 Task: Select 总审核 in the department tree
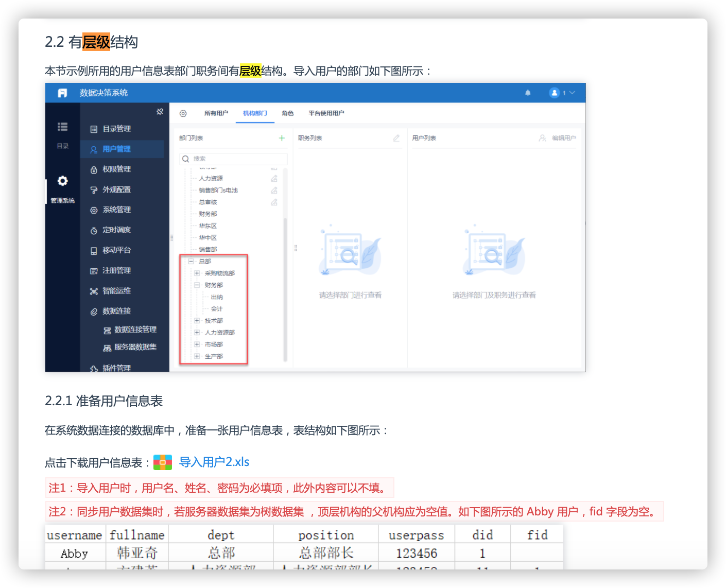(x=208, y=202)
